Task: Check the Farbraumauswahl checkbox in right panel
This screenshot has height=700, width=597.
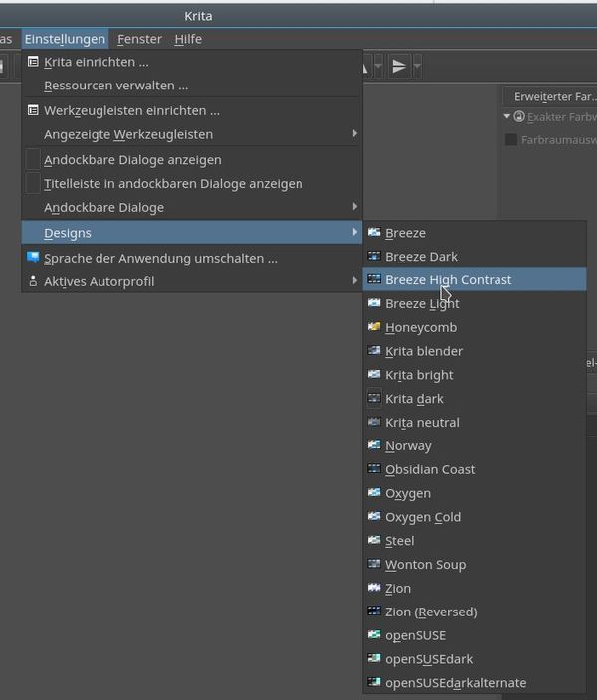Action: [x=511, y=140]
